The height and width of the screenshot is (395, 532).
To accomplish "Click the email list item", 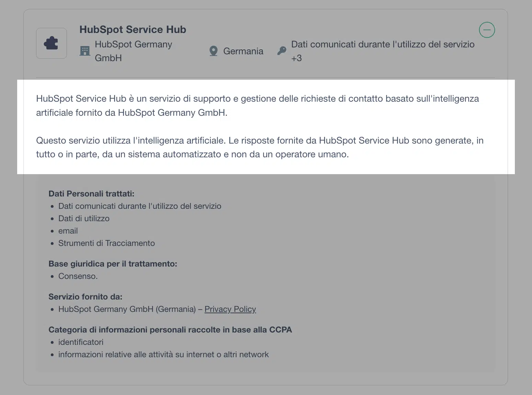I will (68, 231).
